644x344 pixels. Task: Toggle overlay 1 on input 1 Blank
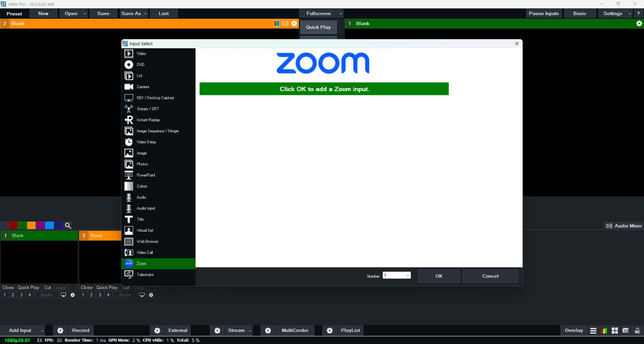(x=4, y=295)
